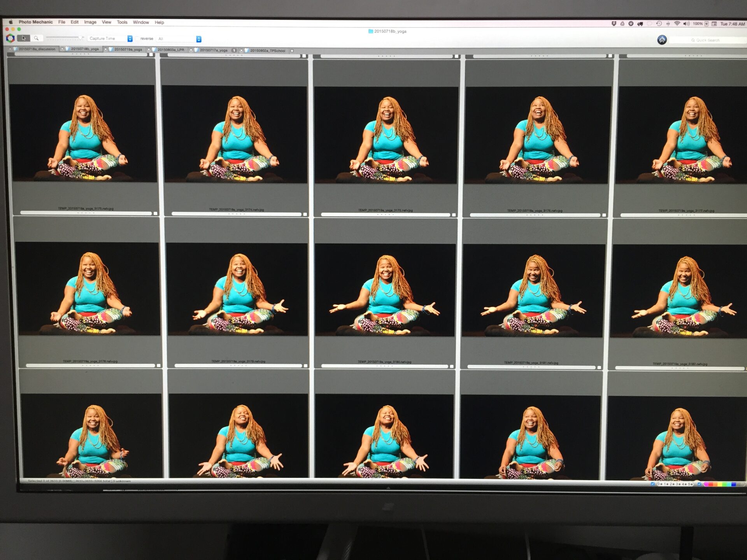The height and width of the screenshot is (560, 747).
Task: Open the Dropbox menu bar icon
Action: click(614, 24)
